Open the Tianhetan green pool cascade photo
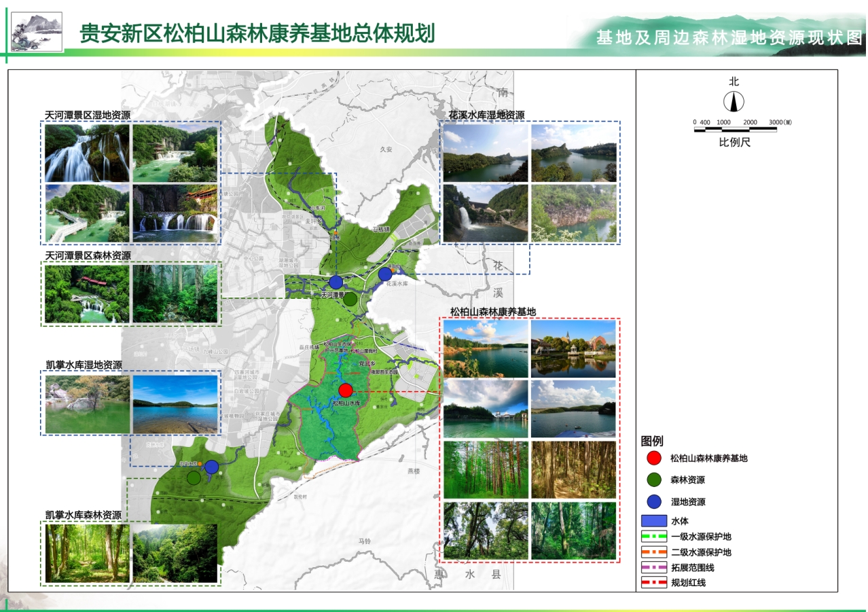Screen dimensions: 868x612 175,153
